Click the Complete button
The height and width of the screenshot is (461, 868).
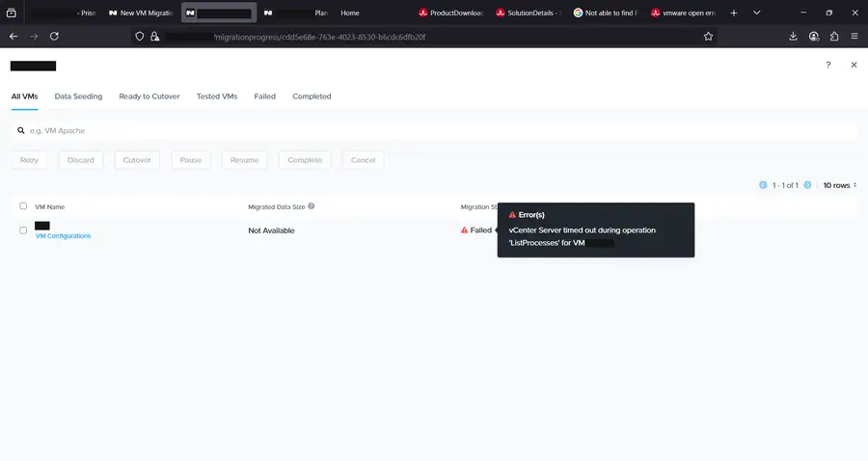point(305,160)
